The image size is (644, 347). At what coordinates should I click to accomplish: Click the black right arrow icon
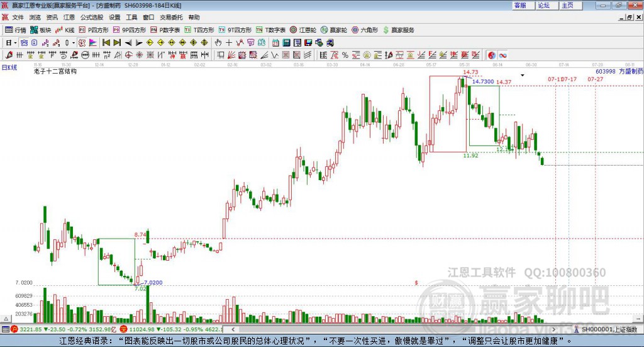click(139, 43)
